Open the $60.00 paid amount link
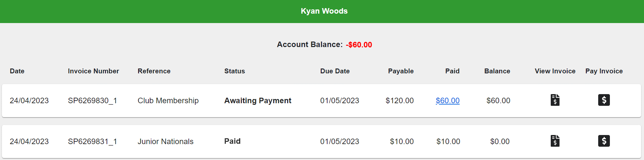This screenshot has height=160, width=644. [x=447, y=101]
